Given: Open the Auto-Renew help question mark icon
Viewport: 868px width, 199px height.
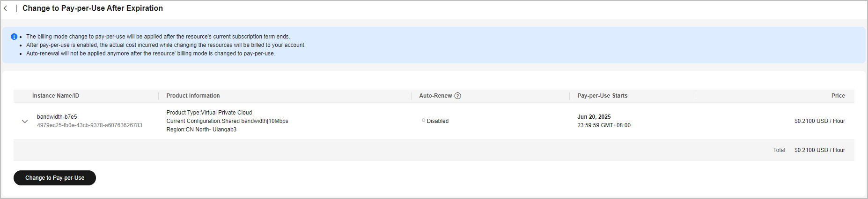Looking at the screenshot, I should point(458,96).
